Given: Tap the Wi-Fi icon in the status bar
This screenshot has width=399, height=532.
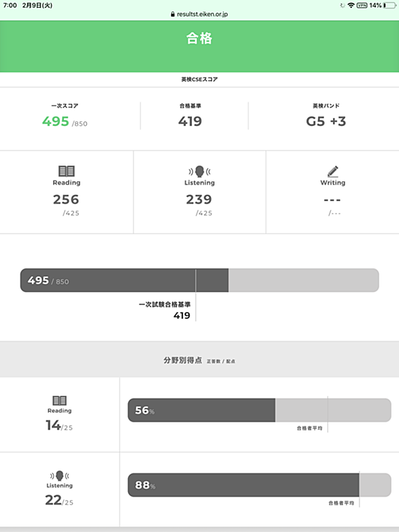Looking at the screenshot, I should (351, 5).
